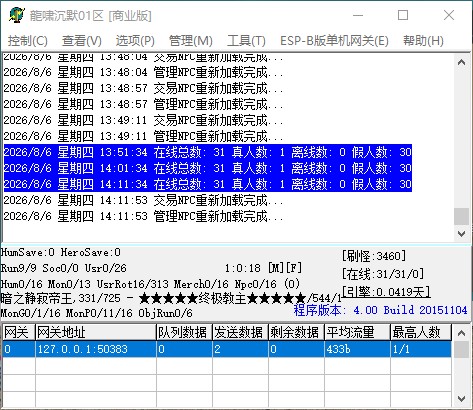Click the 暗之静寂帝王 monster status line
473x410 pixels.
tap(171, 298)
